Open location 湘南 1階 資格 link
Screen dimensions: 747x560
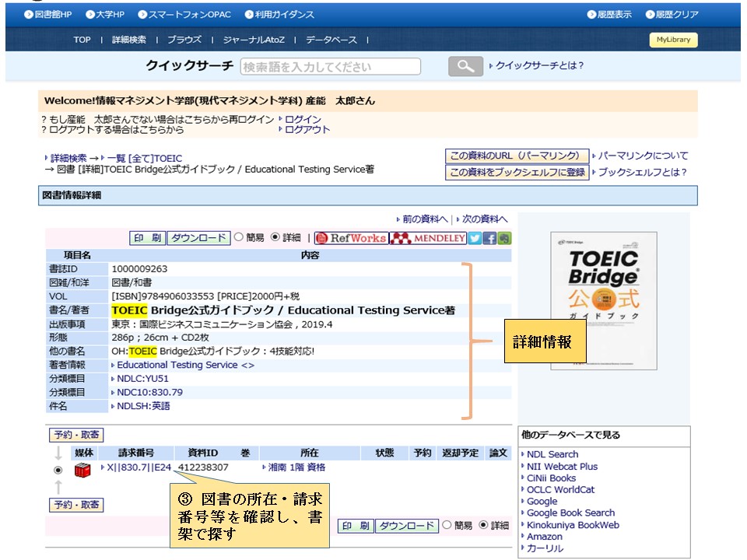pyautogui.click(x=296, y=467)
